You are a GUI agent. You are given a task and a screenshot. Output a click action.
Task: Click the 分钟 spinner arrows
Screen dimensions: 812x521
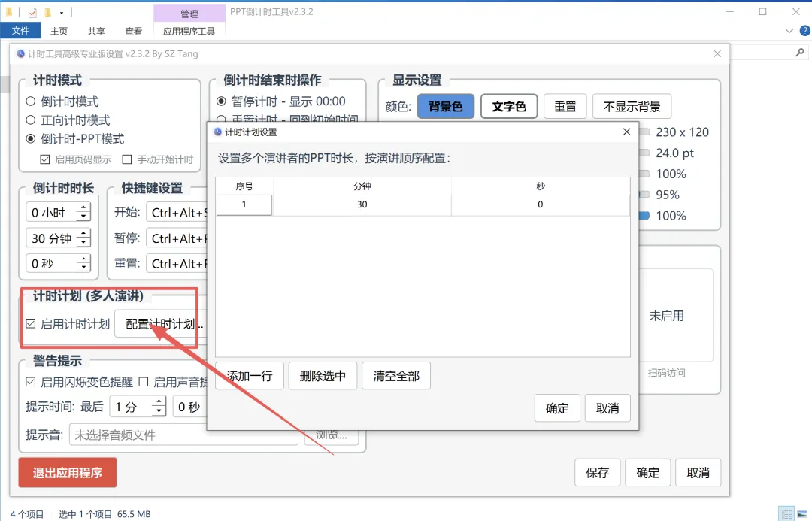point(83,238)
